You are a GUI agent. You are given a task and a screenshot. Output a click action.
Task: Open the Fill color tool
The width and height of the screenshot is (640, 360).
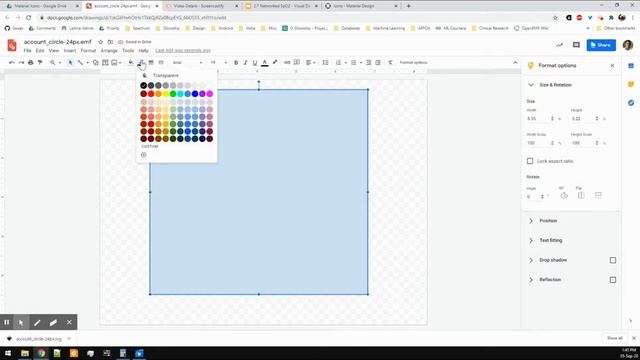(131, 62)
